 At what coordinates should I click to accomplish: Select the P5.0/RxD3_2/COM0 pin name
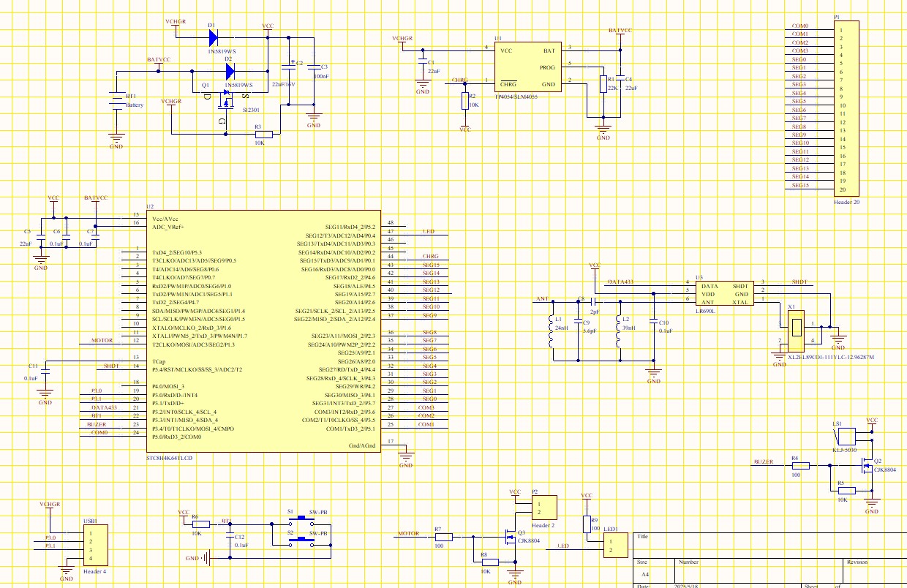(178, 437)
